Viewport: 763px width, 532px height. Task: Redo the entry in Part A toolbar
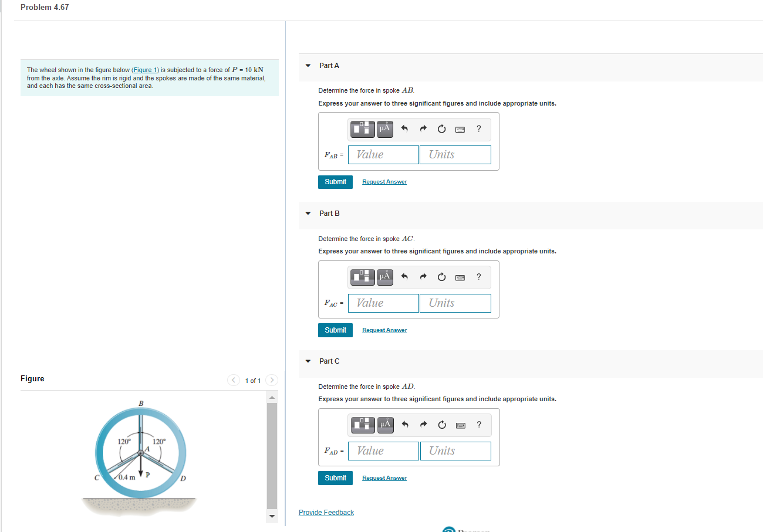pyautogui.click(x=423, y=129)
